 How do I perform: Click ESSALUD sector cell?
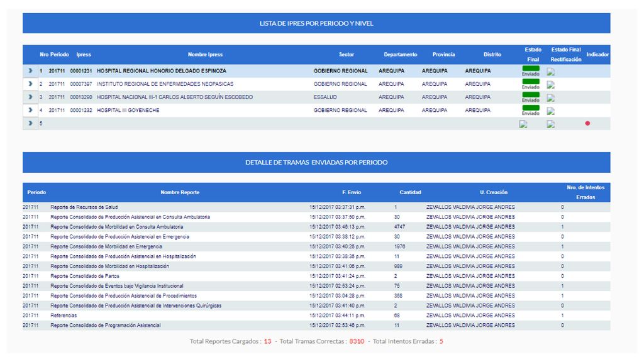[325, 97]
